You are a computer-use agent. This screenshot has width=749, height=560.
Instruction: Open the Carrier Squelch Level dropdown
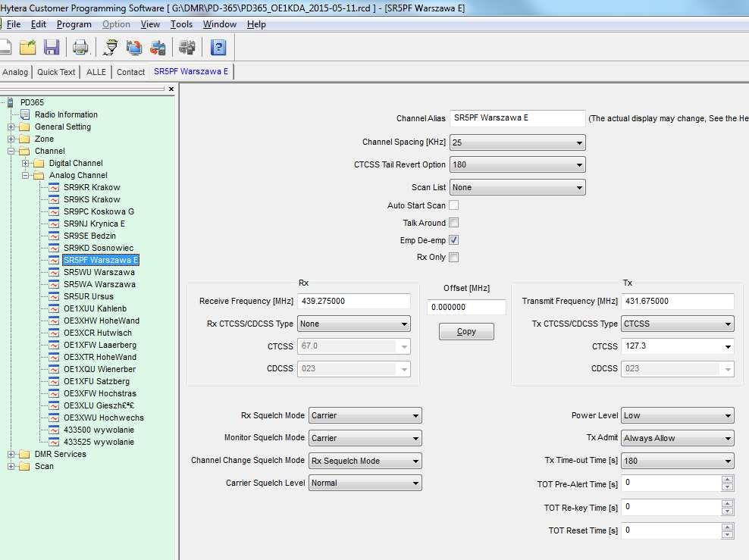click(365, 483)
